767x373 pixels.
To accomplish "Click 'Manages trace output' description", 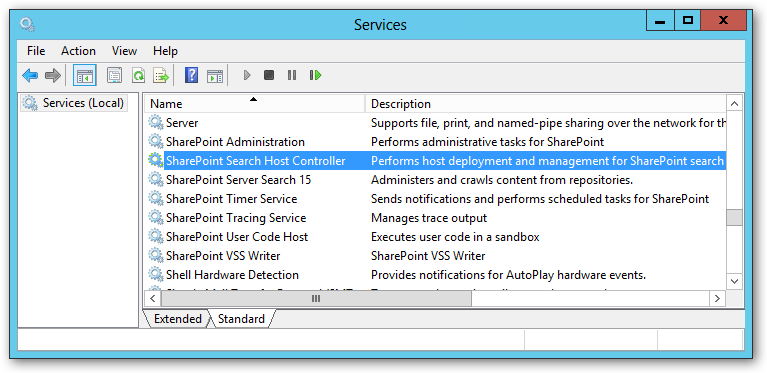I will (x=429, y=218).
